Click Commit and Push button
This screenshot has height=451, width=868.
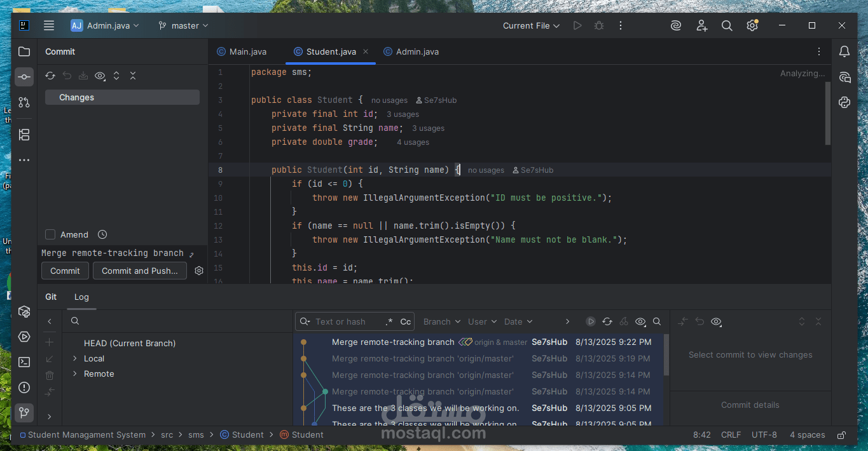[140, 271]
